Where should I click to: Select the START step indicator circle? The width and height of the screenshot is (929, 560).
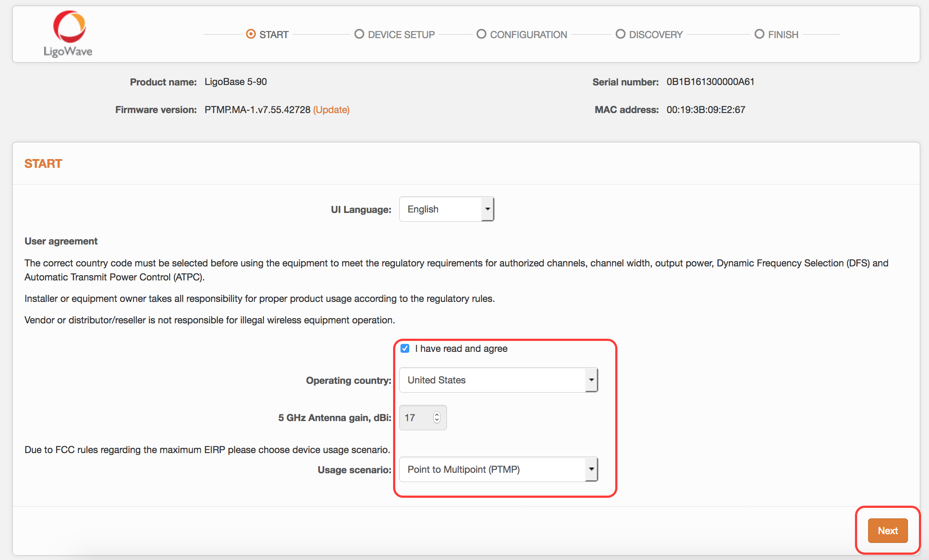(250, 34)
